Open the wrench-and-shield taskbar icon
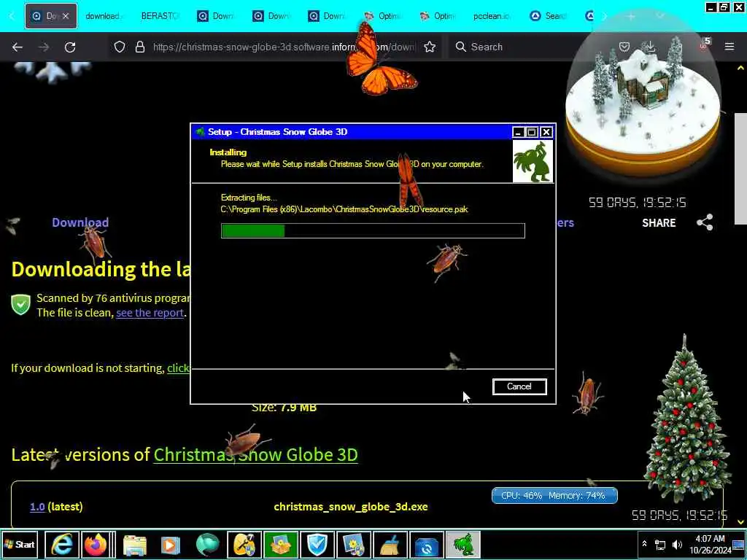Image resolution: width=747 pixels, height=560 pixels. [x=244, y=544]
